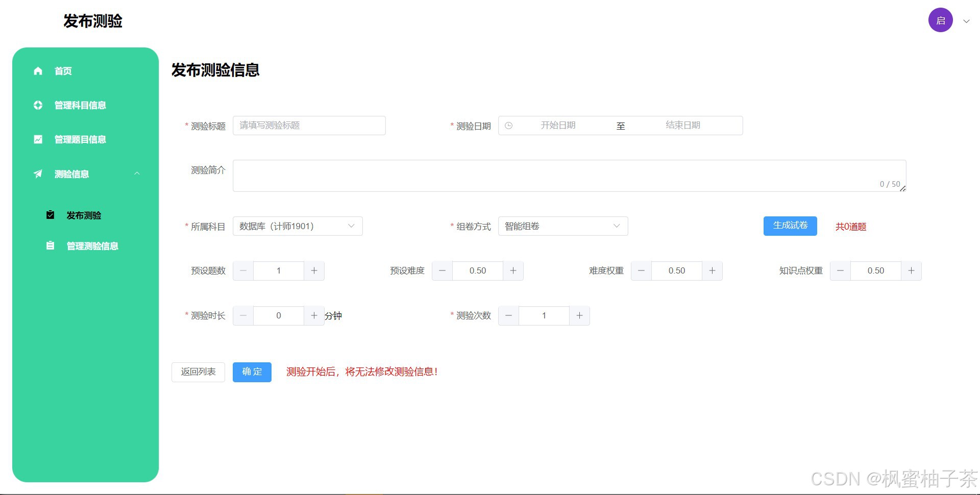Viewport: 980px width, 495px height.
Task: Click the 难度权重 value field
Action: pos(677,271)
